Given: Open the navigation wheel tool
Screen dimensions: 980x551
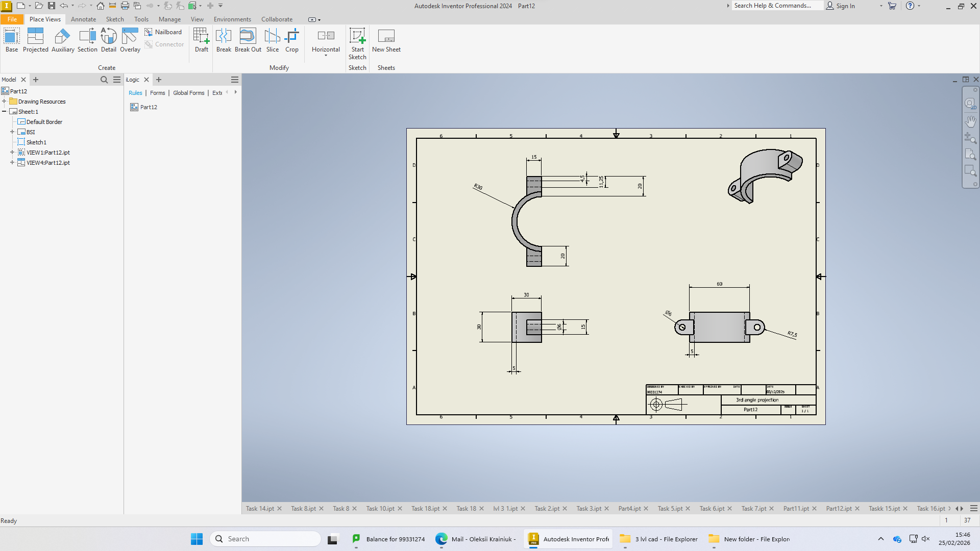Looking at the screenshot, I should pos(970,104).
